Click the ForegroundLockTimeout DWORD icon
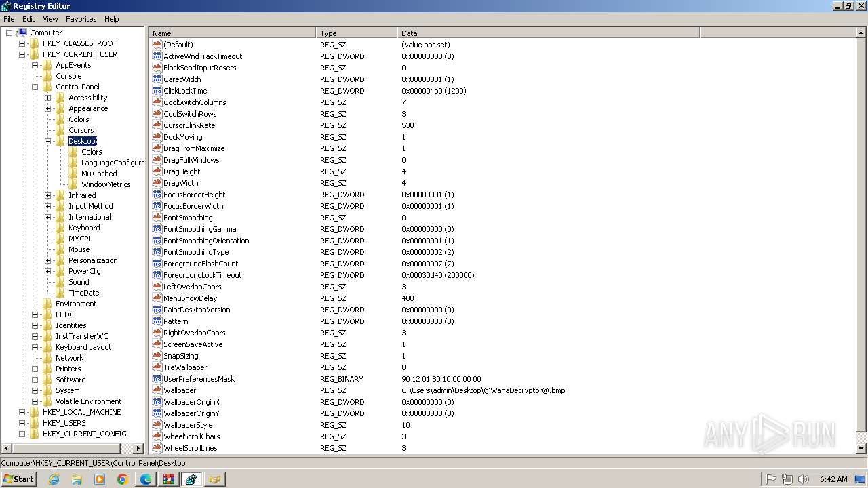Screen dimensions: 868x488 point(157,275)
